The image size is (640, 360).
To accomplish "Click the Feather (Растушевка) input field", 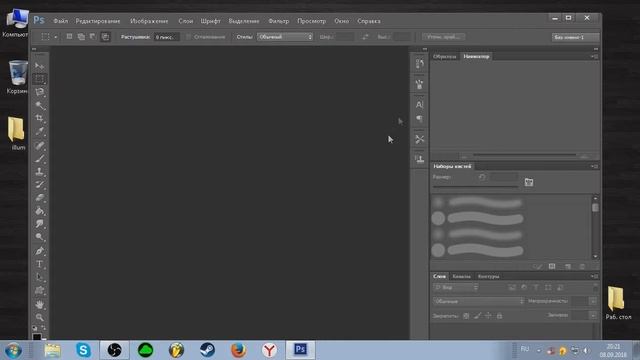I will (x=166, y=37).
